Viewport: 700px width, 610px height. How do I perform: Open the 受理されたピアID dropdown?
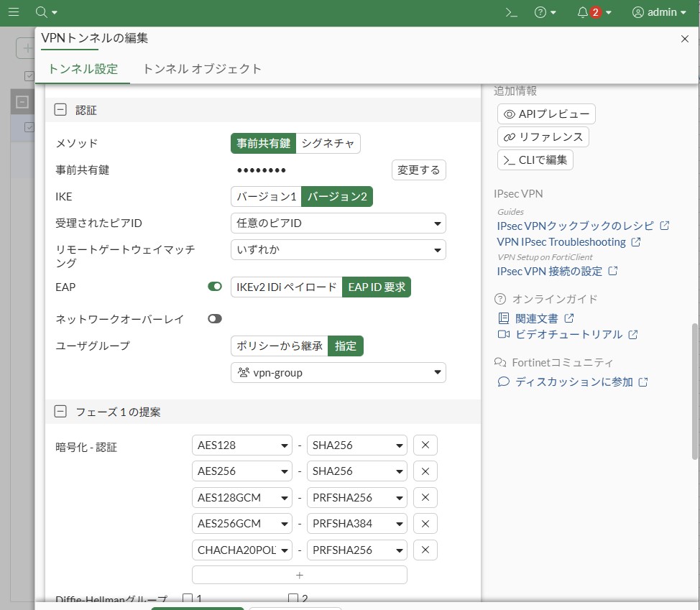pyautogui.click(x=338, y=223)
